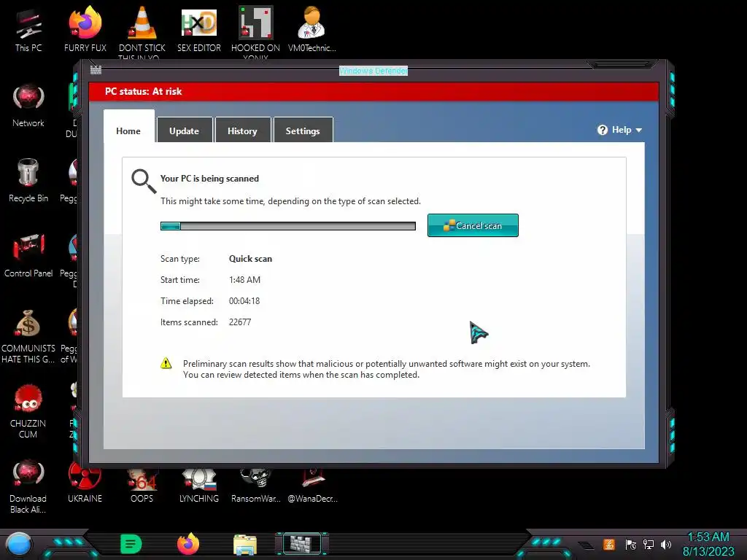Open the LYNCHING desktop shortcut
747x560 pixels.
(198, 485)
